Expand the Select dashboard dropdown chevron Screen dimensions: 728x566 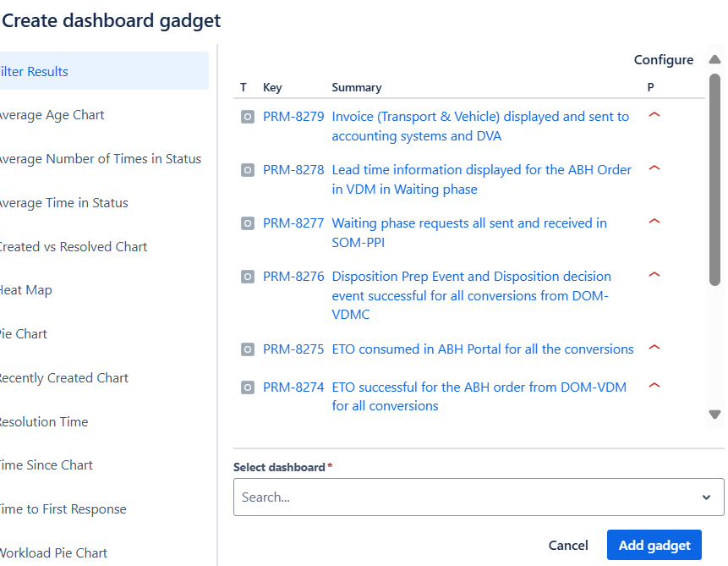(706, 497)
